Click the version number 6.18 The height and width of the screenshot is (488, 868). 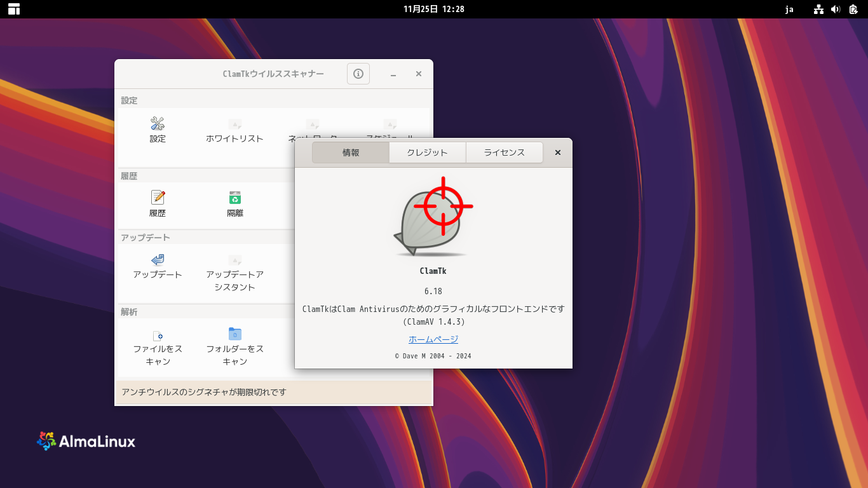(x=433, y=291)
